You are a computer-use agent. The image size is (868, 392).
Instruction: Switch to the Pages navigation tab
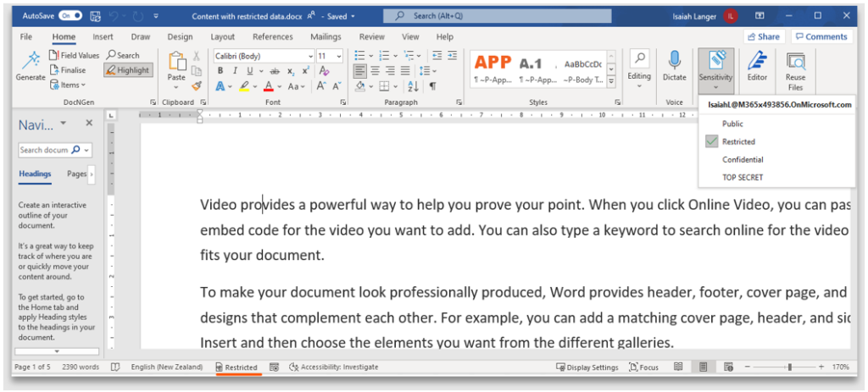76,174
